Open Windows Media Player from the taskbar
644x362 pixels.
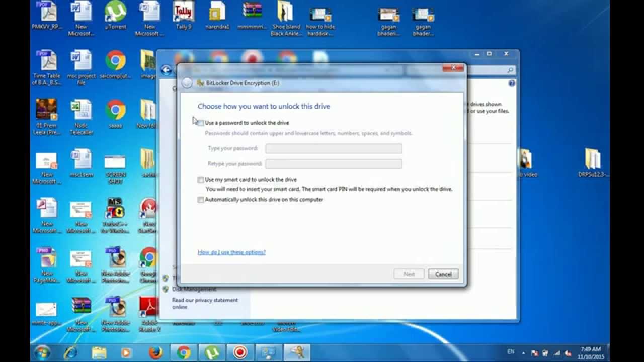click(127, 352)
